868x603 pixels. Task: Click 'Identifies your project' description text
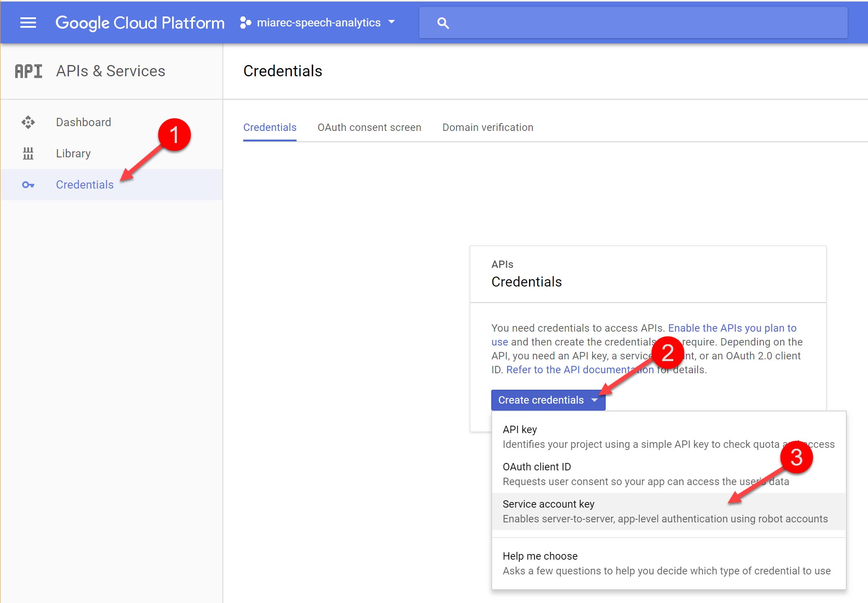[669, 444]
